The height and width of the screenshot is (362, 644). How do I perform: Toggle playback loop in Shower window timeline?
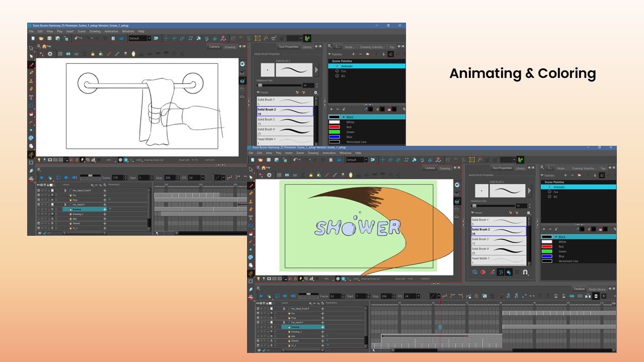[x=276, y=296]
